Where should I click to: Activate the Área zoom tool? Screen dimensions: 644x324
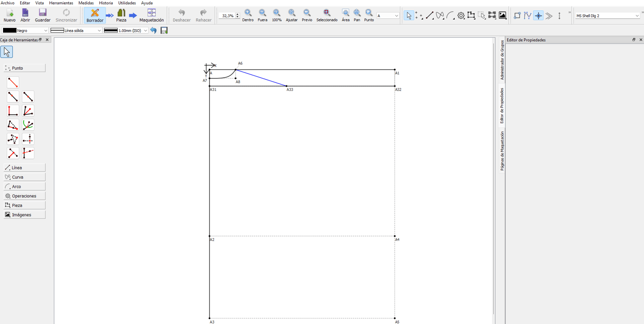click(346, 15)
